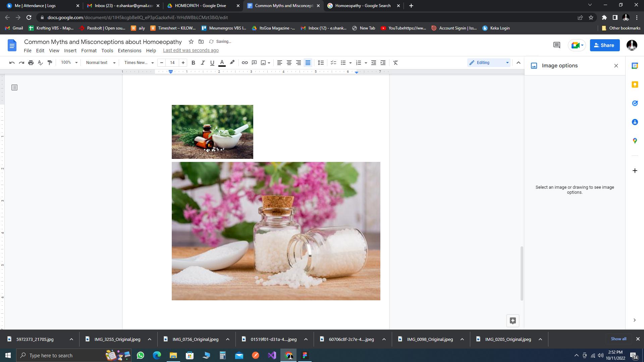Open 'Last edit was seconds ago' link
Screen dimensions: 644x362
pyautogui.click(x=191, y=50)
